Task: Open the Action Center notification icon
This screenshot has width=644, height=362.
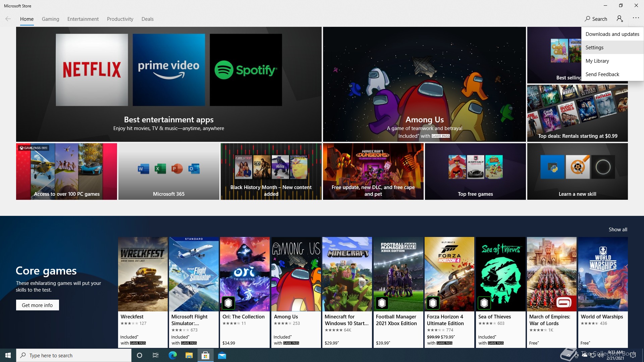Action: pos(633,355)
